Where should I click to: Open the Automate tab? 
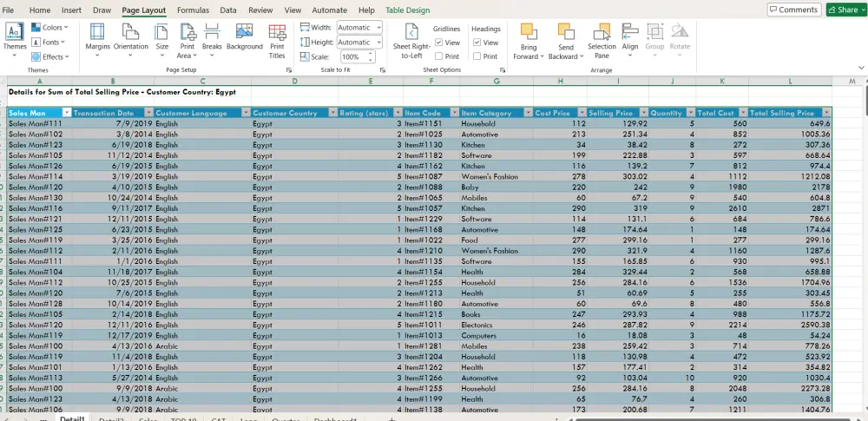329,10
